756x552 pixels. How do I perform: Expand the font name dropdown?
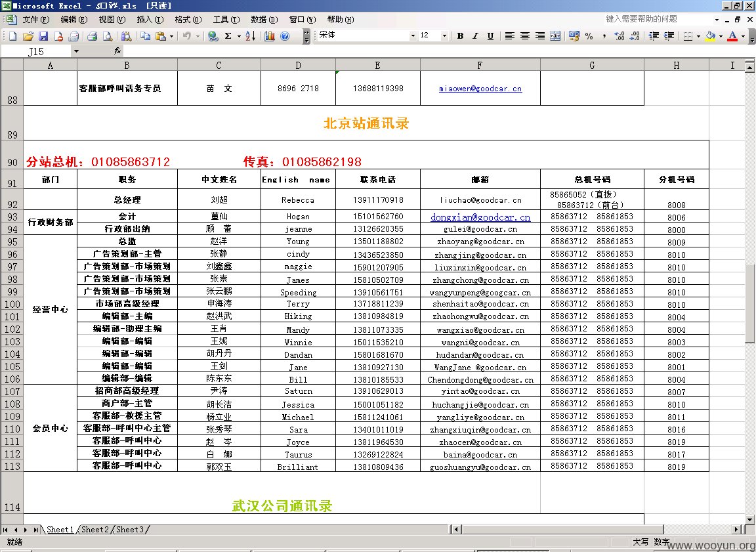pos(413,36)
